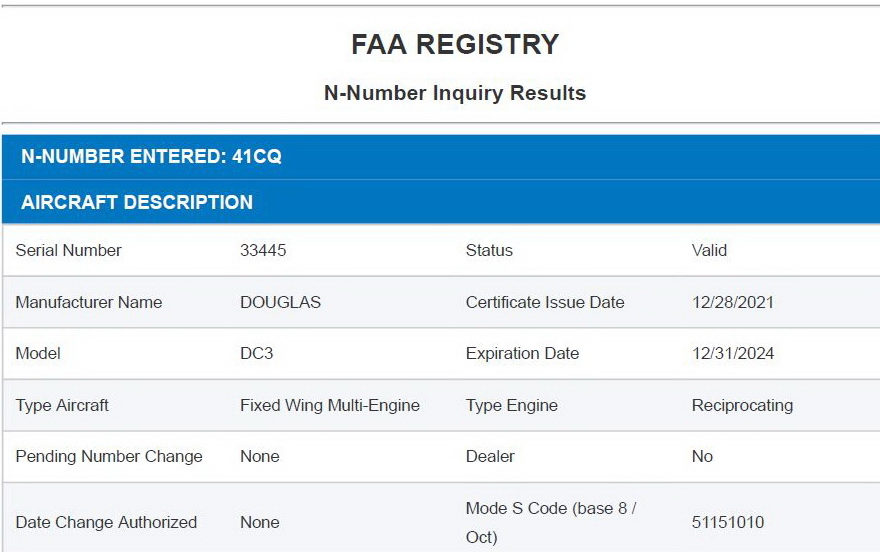The image size is (880, 552).
Task: Select the Mode S Code (base 8 / Oct) label
Action: 551,522
